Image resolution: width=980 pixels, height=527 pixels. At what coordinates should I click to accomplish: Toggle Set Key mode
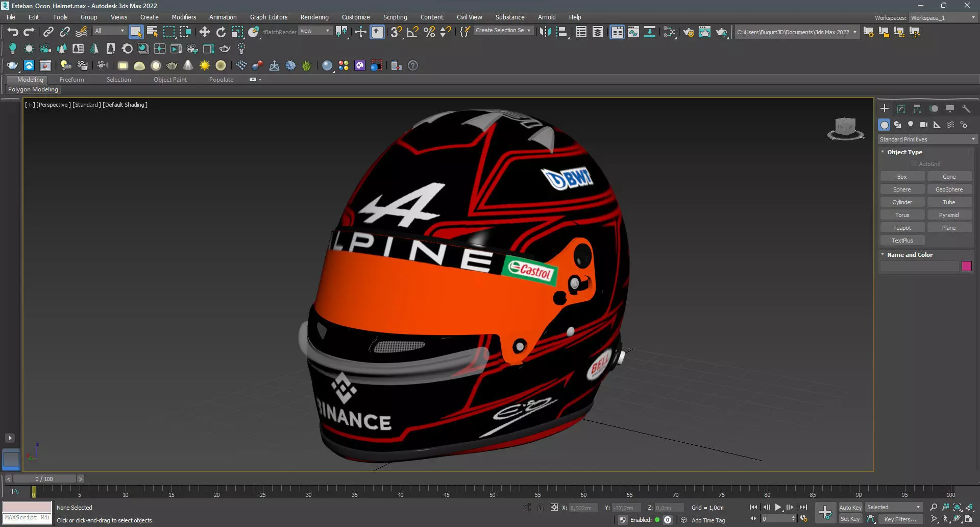point(850,519)
